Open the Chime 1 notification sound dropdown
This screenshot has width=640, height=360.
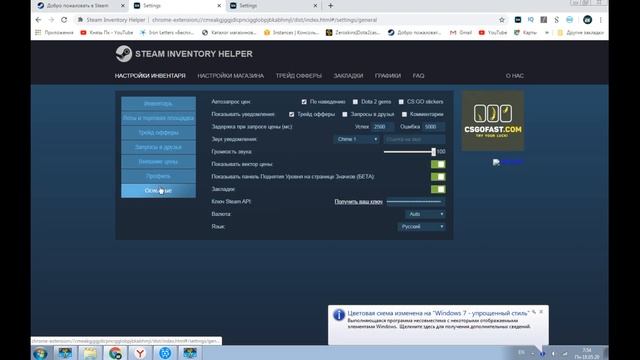(357, 139)
